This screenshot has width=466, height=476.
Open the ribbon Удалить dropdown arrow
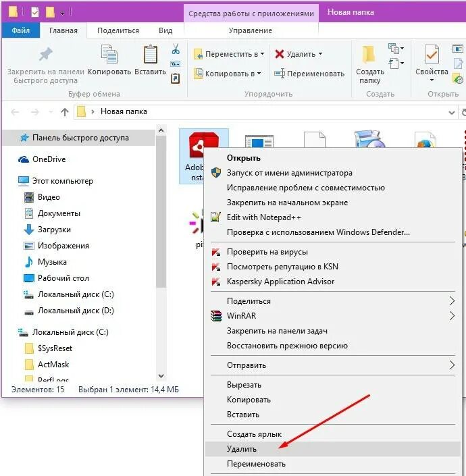pyautogui.click(x=320, y=54)
